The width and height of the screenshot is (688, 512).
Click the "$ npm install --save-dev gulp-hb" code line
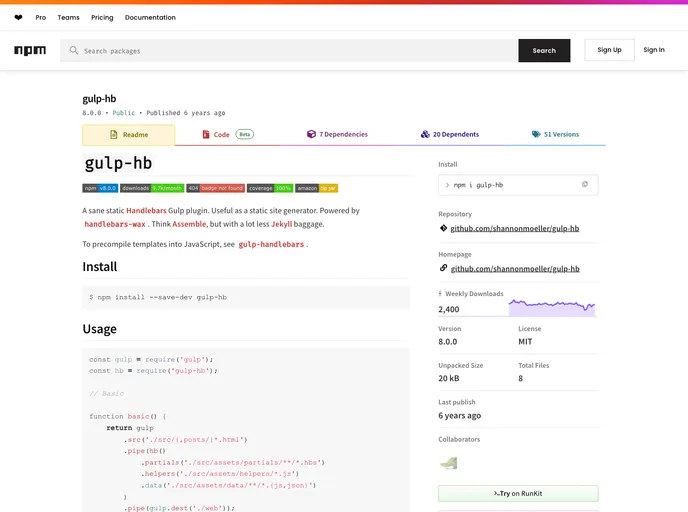click(x=158, y=297)
